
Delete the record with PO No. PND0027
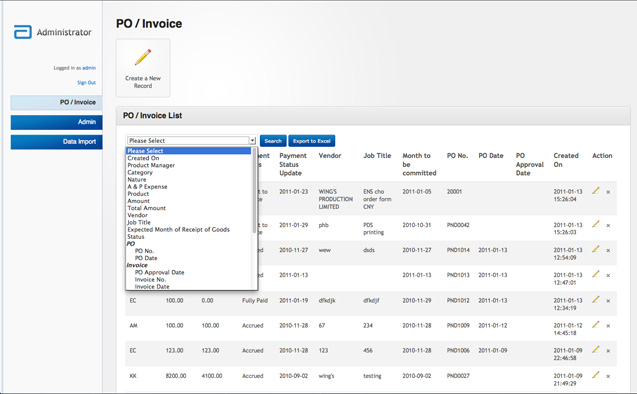pyautogui.click(x=608, y=377)
